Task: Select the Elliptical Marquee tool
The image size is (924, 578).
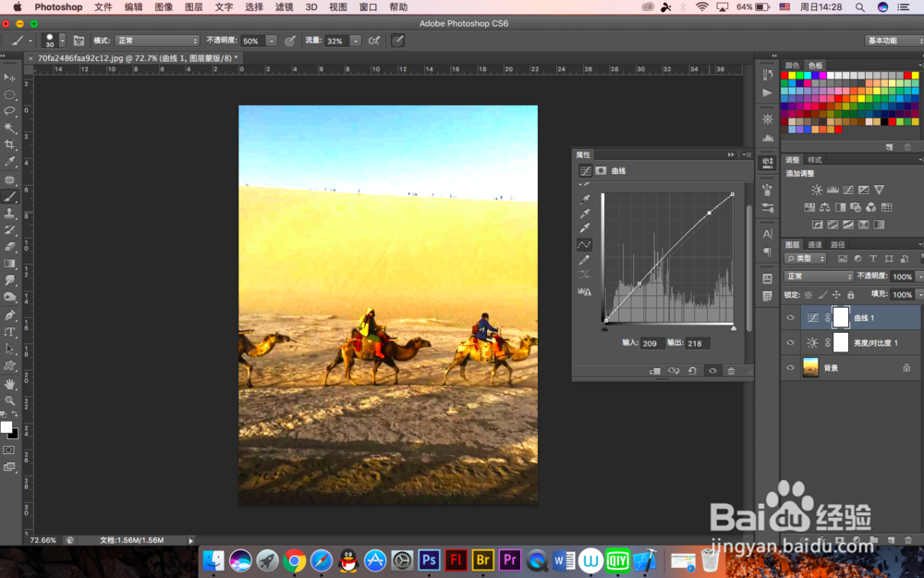Action: 10,94
